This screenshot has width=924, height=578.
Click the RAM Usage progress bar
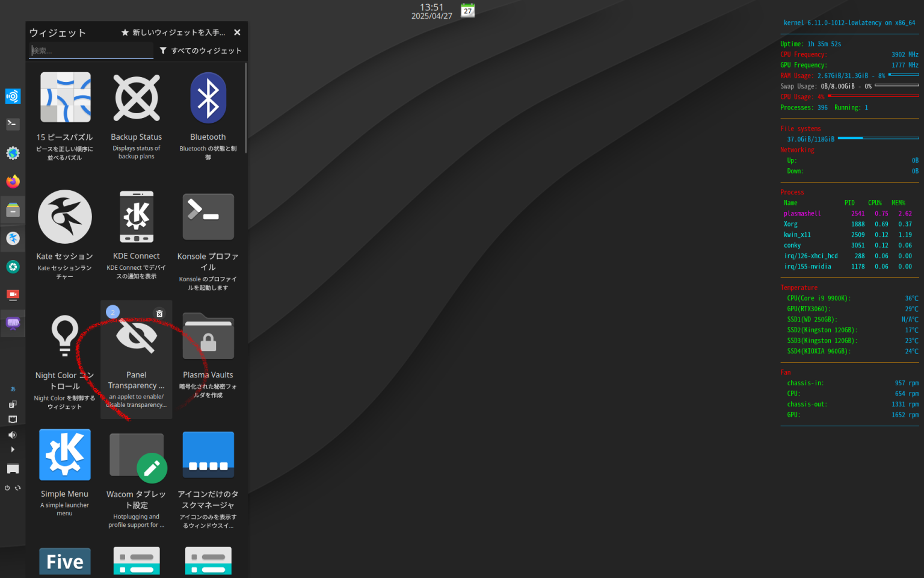pos(904,75)
